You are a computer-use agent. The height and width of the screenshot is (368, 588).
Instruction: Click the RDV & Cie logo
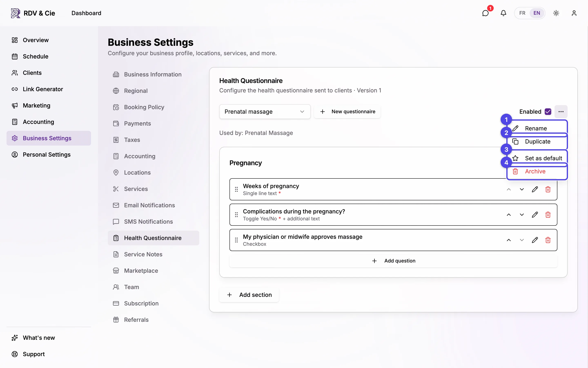tap(33, 13)
